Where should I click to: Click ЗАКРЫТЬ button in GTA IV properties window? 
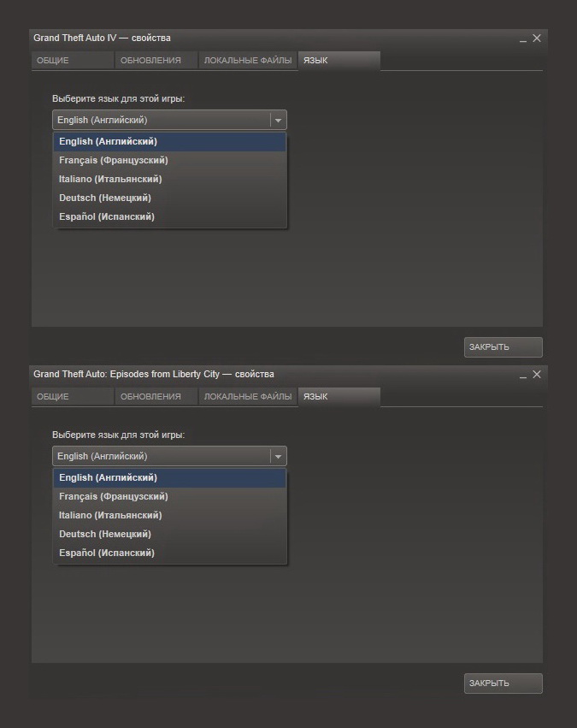pos(503,347)
